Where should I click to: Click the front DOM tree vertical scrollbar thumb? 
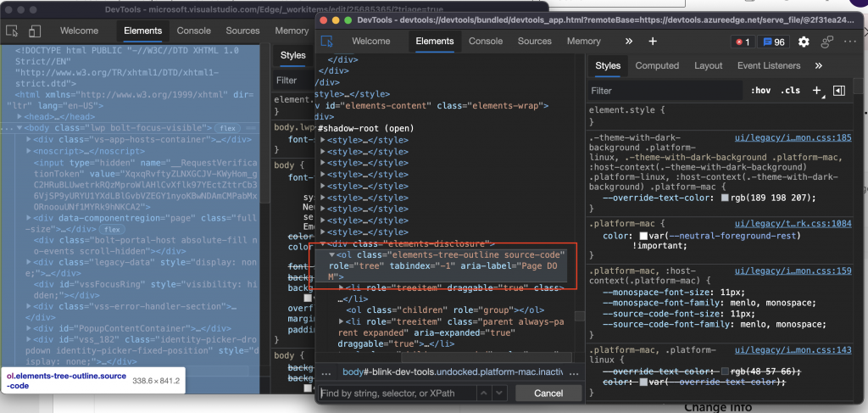(579, 316)
